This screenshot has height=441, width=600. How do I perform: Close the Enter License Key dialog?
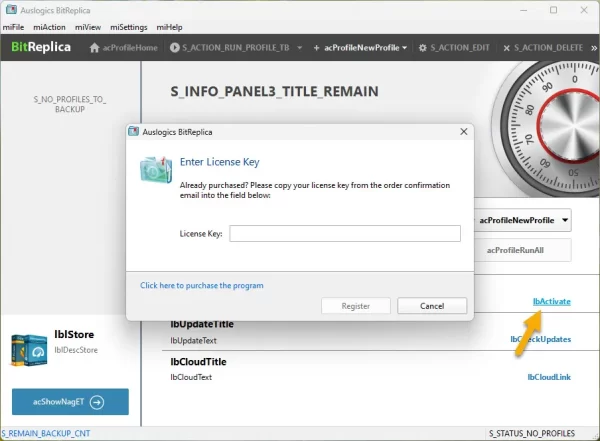[464, 132]
